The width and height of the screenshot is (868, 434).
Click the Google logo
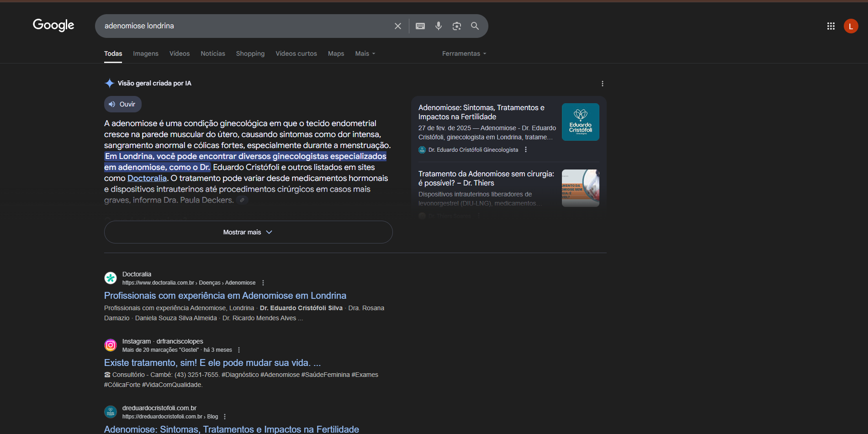tap(53, 25)
